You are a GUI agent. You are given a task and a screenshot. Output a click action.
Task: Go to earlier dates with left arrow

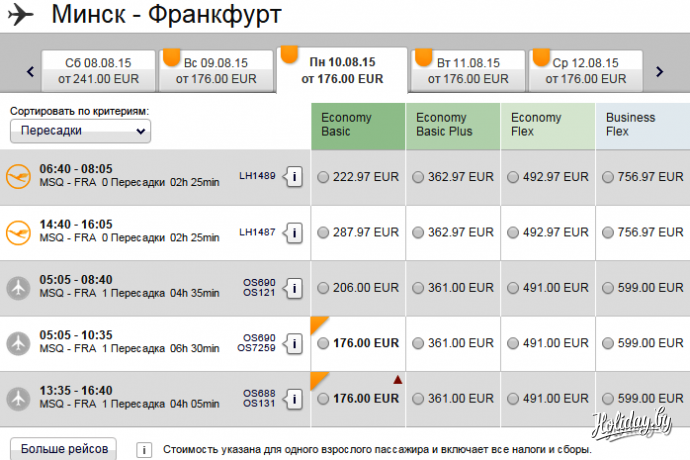[x=31, y=71]
